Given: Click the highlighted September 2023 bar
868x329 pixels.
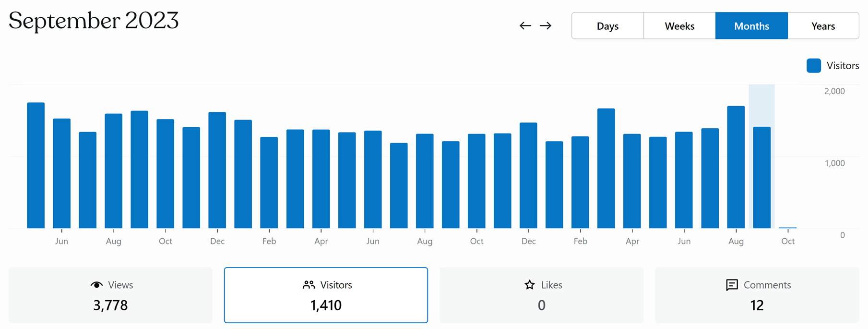Looking at the screenshot, I should tap(761, 178).
